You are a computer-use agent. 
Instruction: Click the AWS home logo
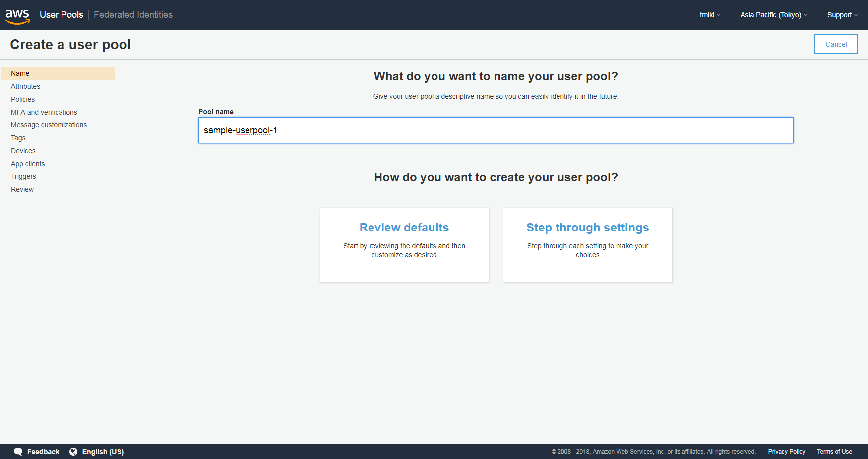pos(17,15)
